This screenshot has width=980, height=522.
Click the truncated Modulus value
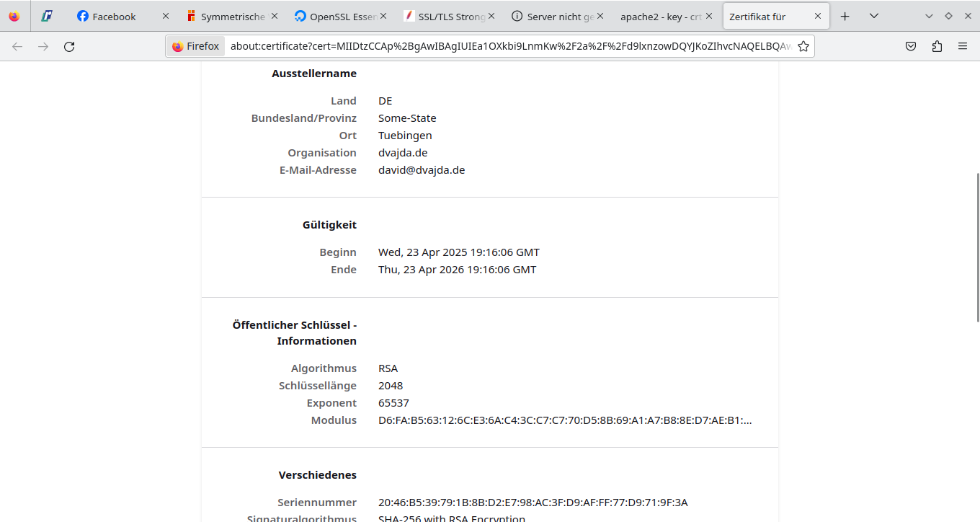pos(565,420)
